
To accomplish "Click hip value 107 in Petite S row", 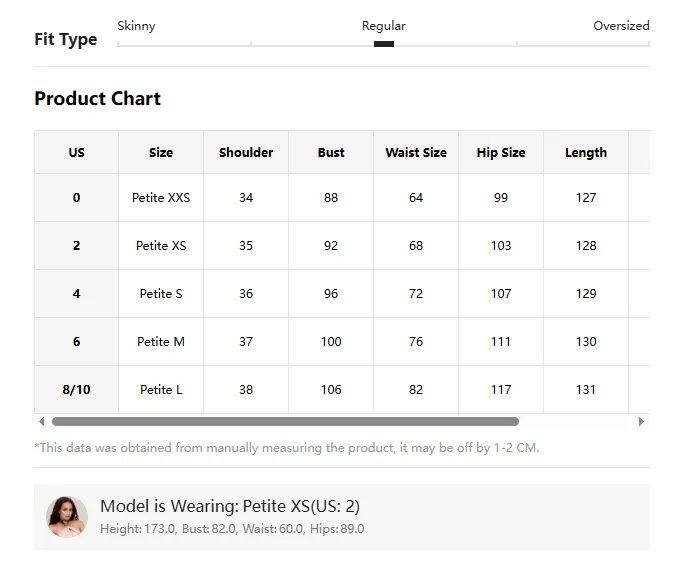I will coord(501,294).
